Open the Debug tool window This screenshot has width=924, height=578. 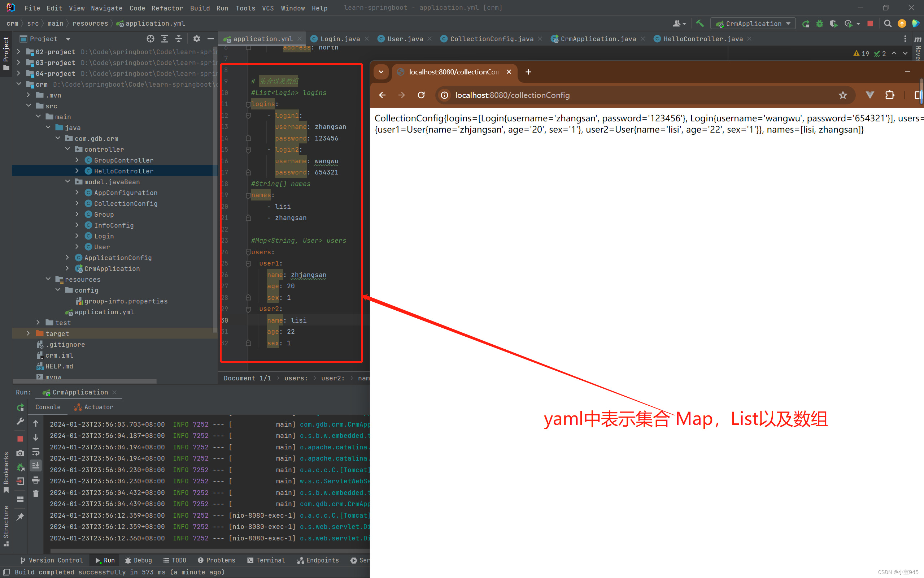coord(138,560)
